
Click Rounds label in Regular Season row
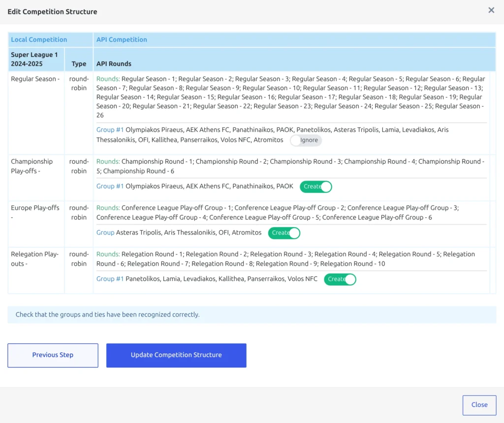point(108,79)
